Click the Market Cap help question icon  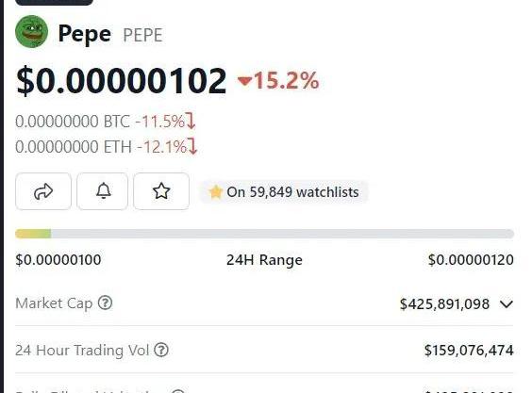(x=106, y=303)
